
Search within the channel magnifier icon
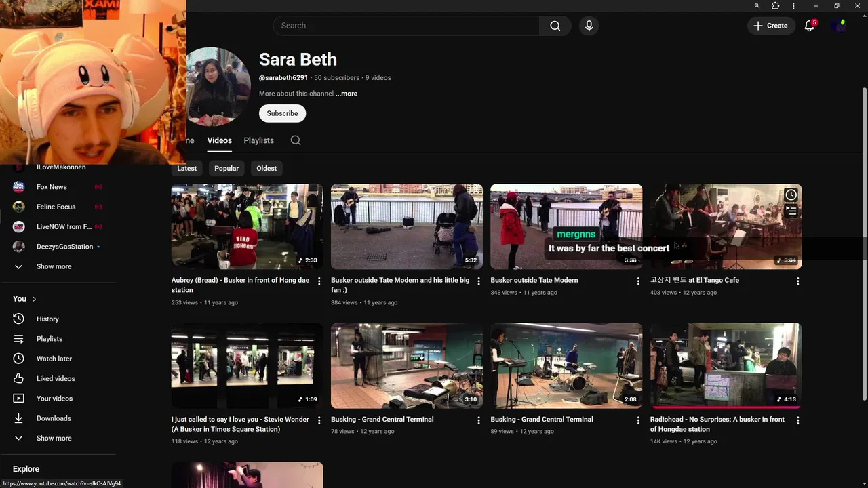(296, 140)
